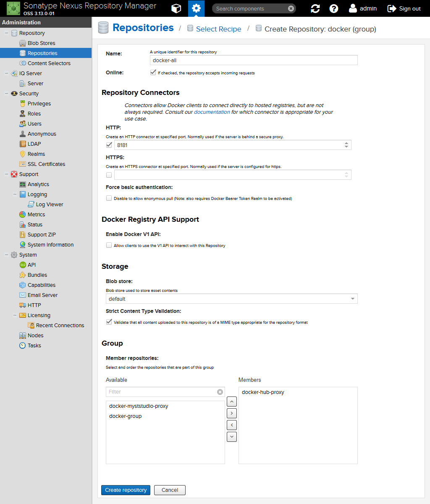430x504 pixels.
Task: Add selected repository to Members
Action: (x=232, y=413)
